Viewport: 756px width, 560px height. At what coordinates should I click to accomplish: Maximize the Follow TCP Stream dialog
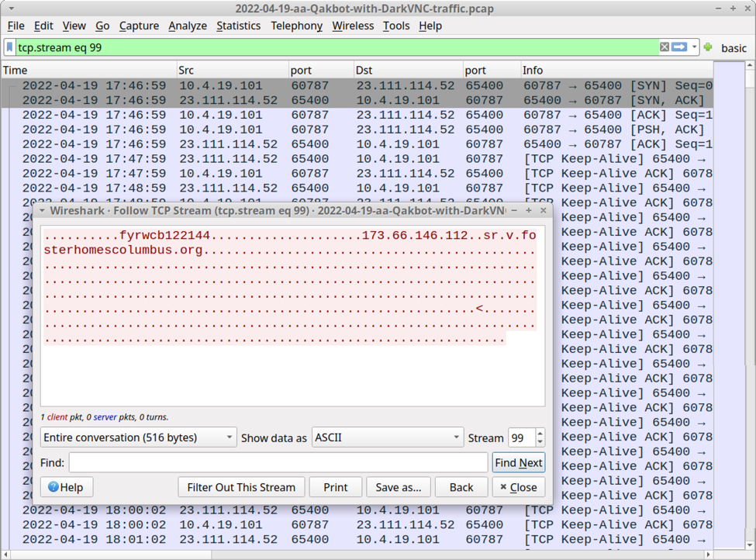(x=529, y=210)
